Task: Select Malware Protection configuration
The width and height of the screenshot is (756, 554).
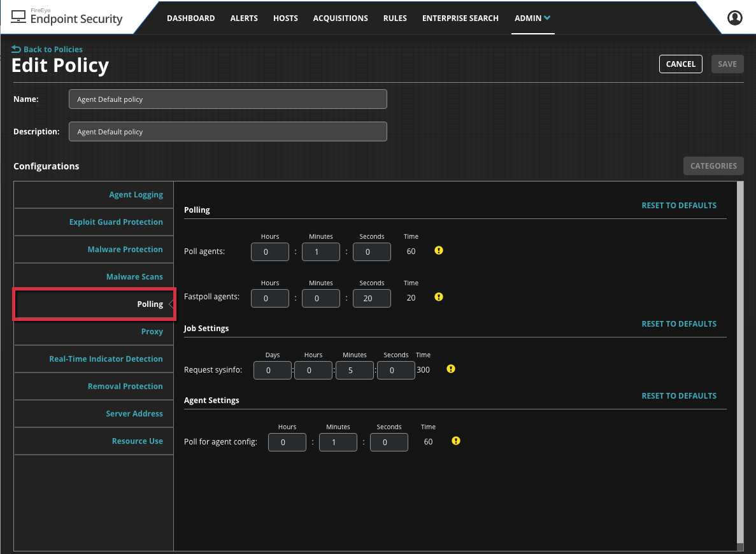Action: coord(94,249)
